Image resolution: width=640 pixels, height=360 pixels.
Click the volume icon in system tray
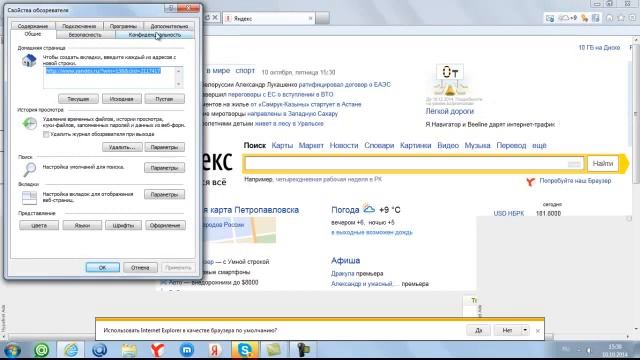[x=589, y=350]
